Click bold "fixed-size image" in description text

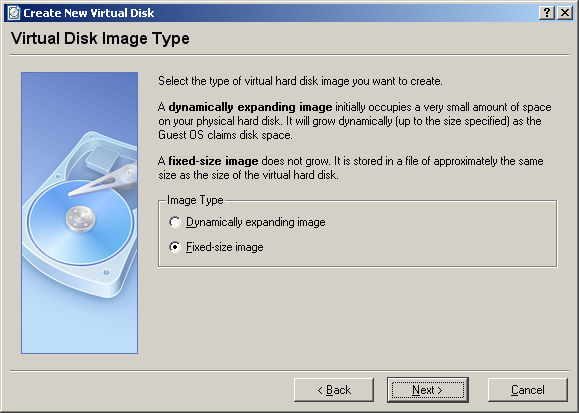[x=213, y=161]
